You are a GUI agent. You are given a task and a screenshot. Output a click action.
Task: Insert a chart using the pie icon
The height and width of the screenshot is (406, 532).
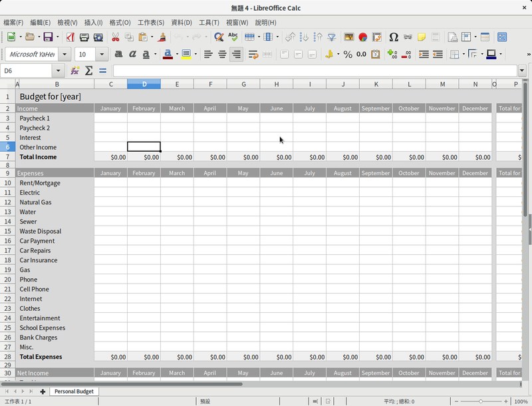(363, 37)
